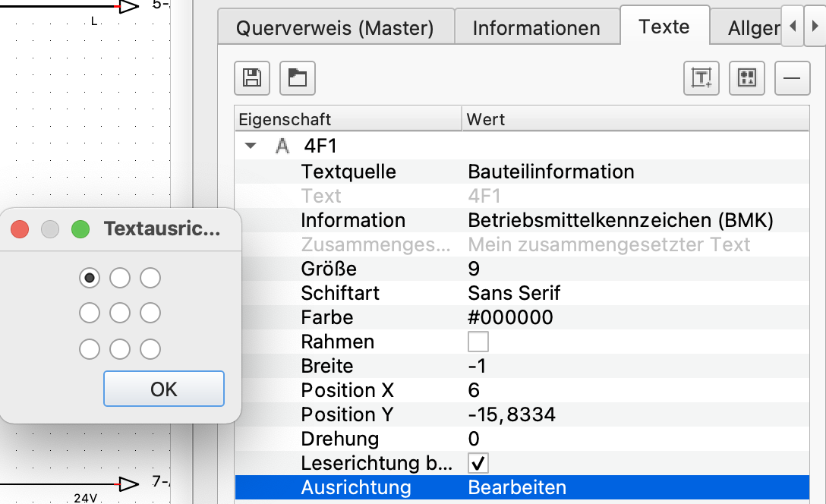
Task: Enable the Rahmen checkbox
Action: point(478,342)
